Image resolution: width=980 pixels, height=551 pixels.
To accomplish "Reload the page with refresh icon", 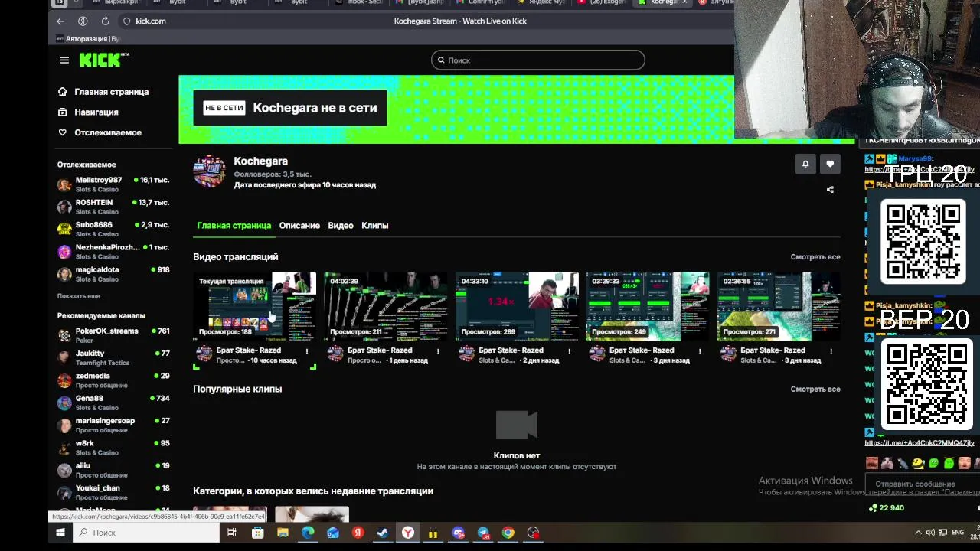I will point(105,21).
